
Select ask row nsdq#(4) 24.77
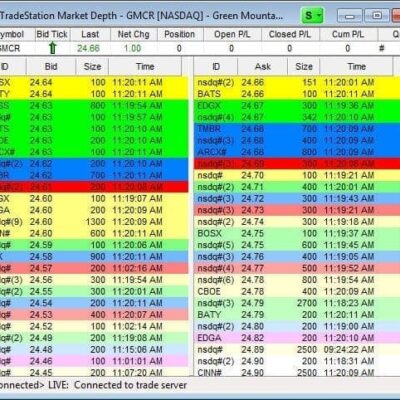tap(297, 268)
